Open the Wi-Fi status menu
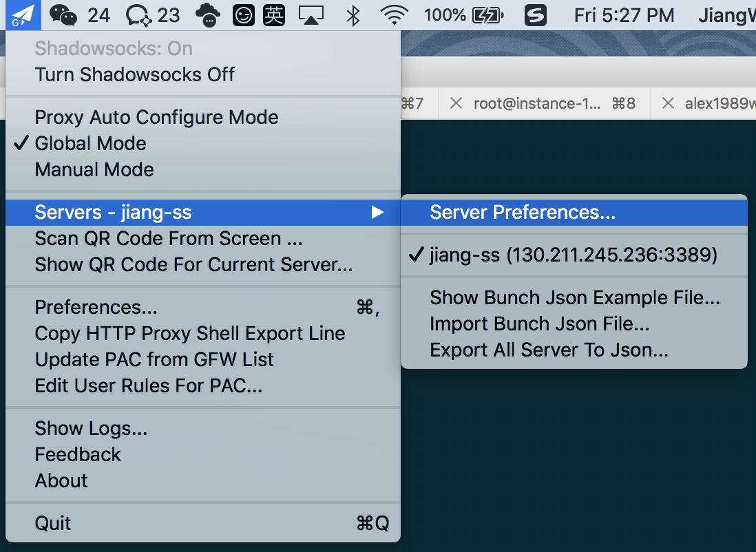Viewport: 756px width, 552px height. click(395, 15)
